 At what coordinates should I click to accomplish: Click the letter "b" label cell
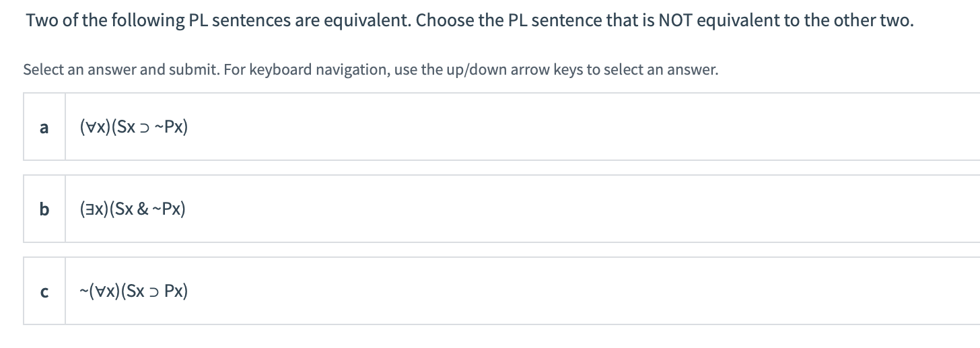tap(44, 209)
